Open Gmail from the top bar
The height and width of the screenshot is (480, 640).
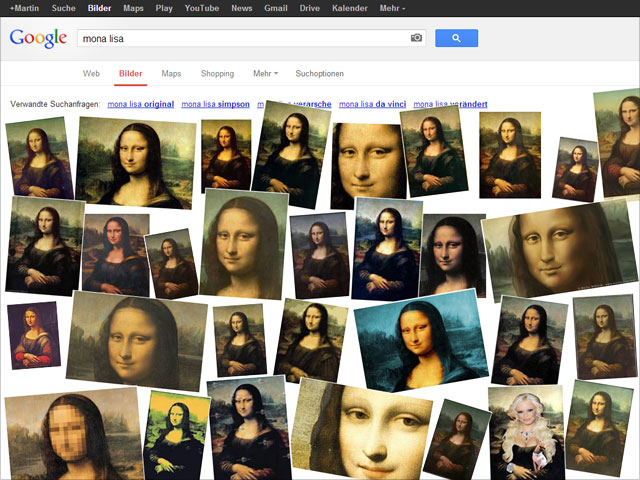click(276, 8)
